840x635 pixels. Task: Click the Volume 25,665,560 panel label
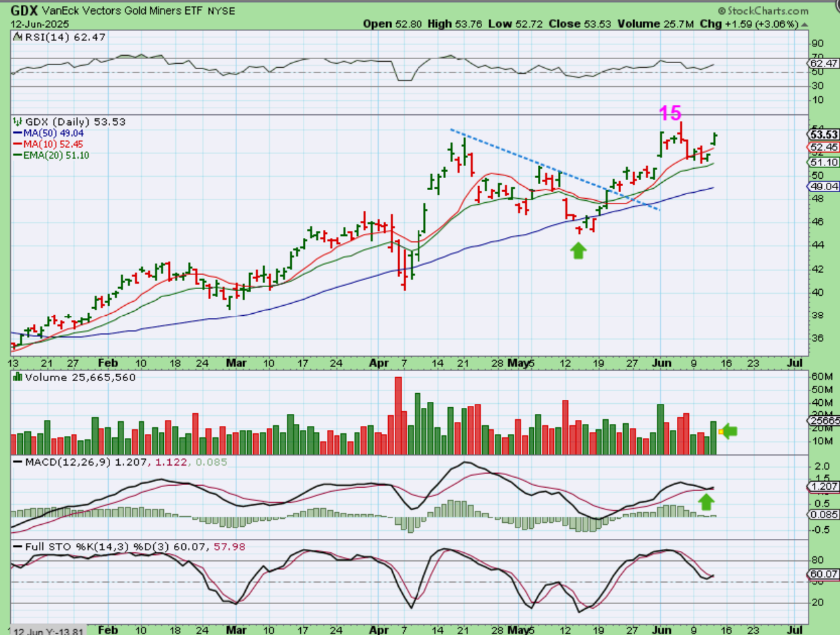click(x=79, y=377)
